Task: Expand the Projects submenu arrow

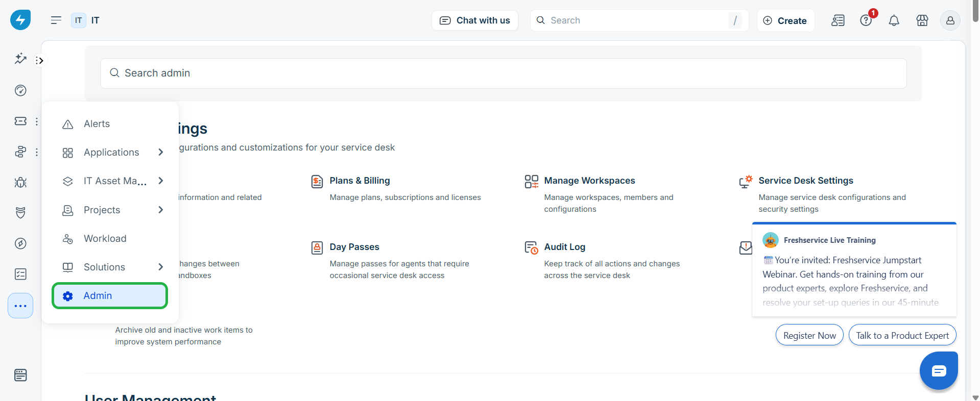Action: (161, 210)
